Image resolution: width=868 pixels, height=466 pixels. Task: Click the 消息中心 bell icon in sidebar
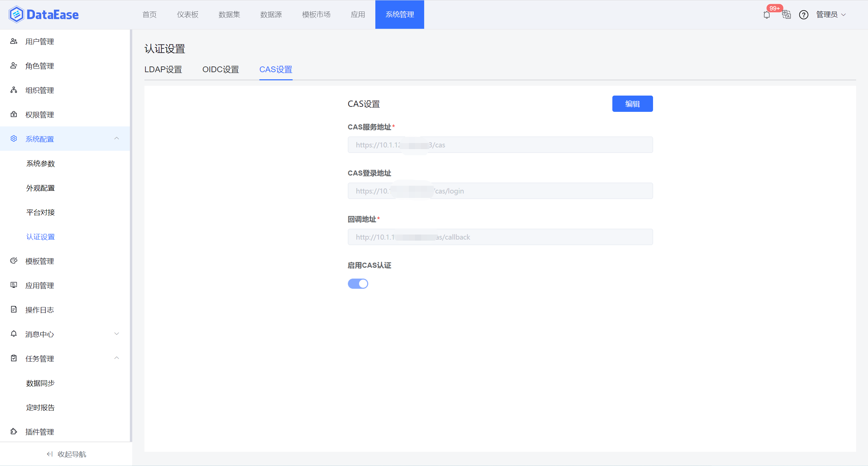point(14,333)
